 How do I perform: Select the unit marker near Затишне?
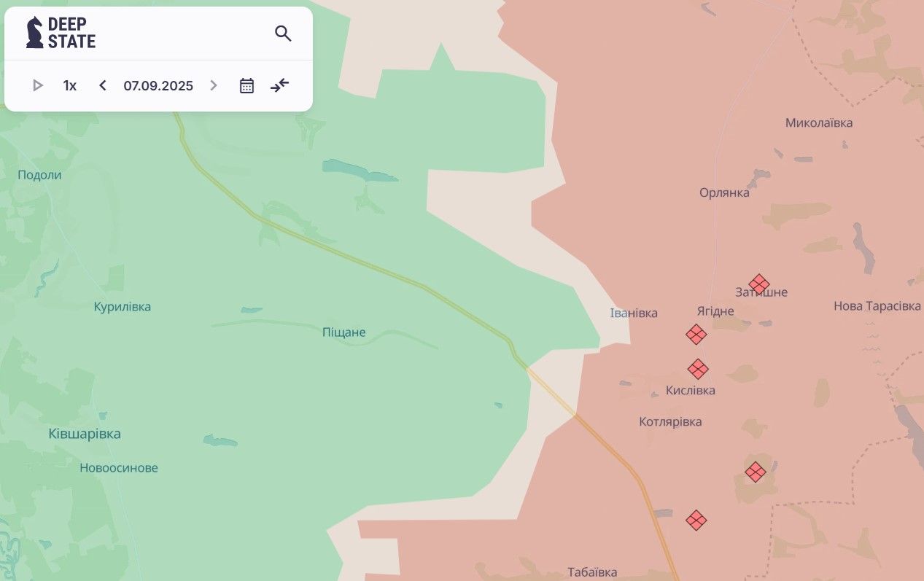point(759,284)
